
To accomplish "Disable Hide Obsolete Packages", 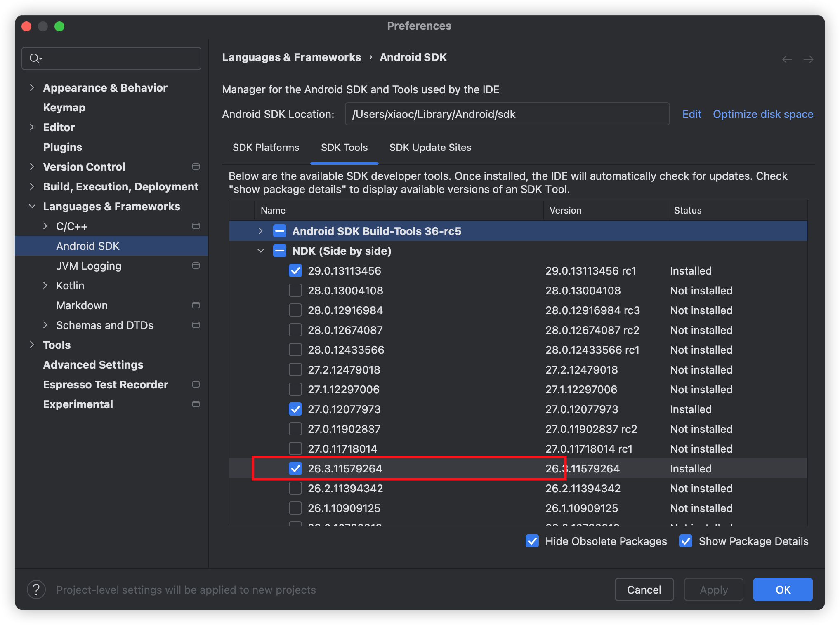I will pos(532,541).
